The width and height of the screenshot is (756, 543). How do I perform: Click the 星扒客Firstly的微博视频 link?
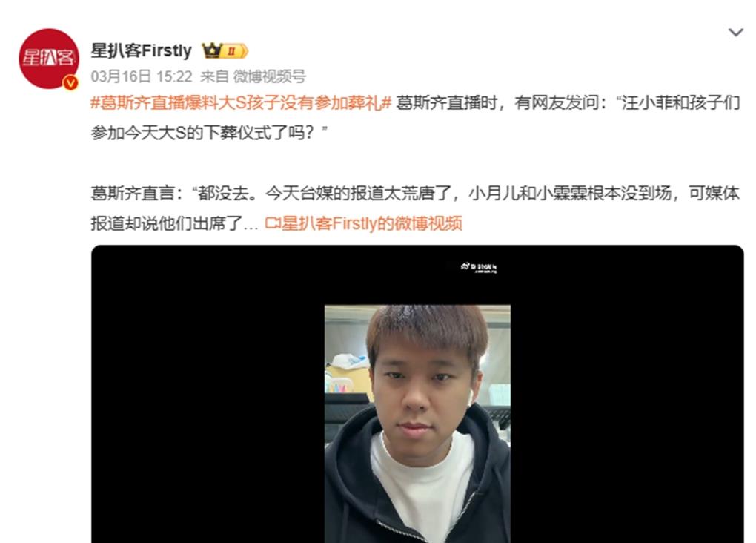[372, 223]
